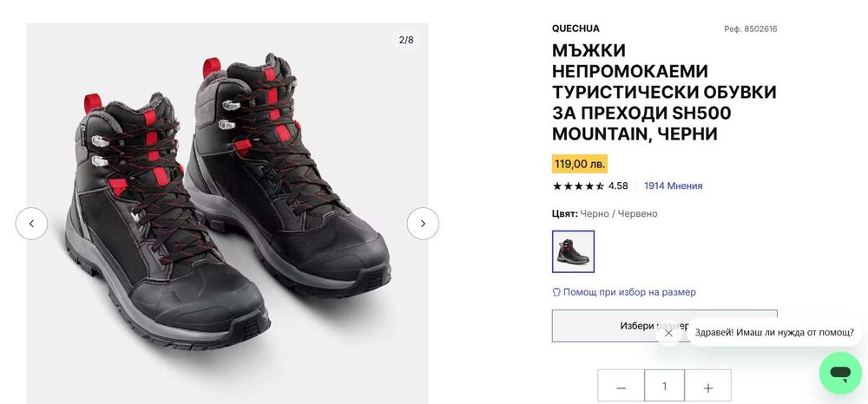Open the 1914 Мнения reviews link
The height and width of the screenshot is (404, 868).
coord(673,186)
